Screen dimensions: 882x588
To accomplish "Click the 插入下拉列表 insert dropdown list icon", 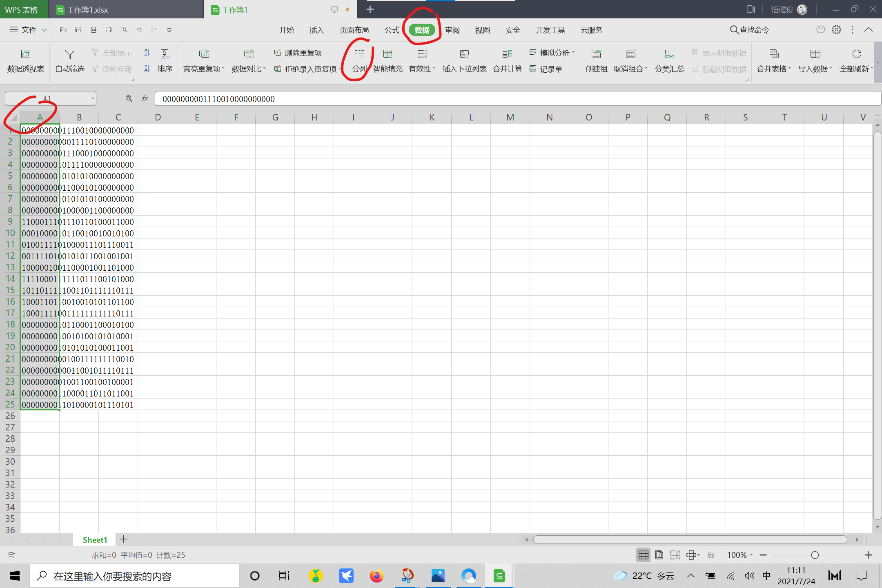I will (464, 54).
